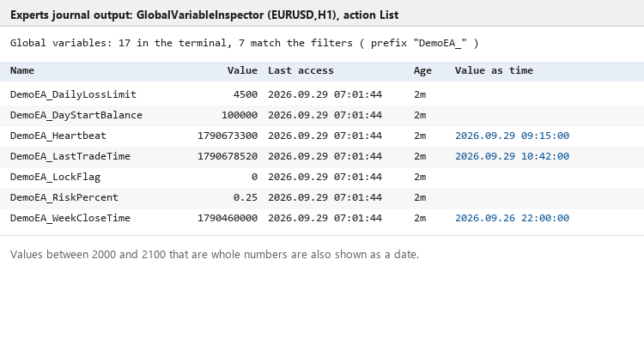
Task: Click the Value column header
Action: [242, 70]
